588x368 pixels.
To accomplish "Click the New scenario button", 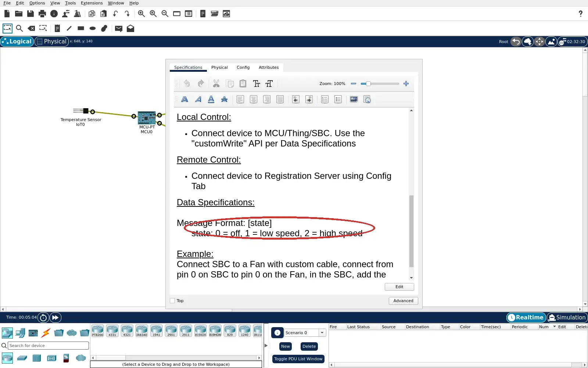I will point(286,346).
